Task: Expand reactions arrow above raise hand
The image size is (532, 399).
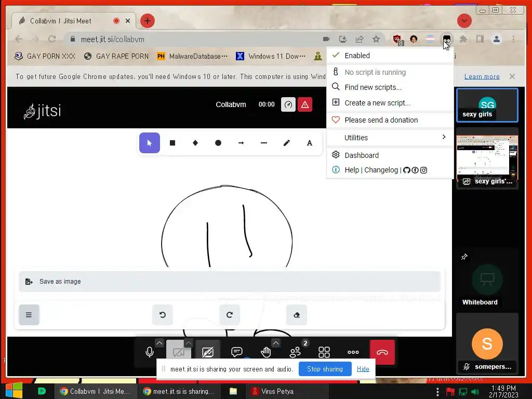Action: (x=276, y=343)
